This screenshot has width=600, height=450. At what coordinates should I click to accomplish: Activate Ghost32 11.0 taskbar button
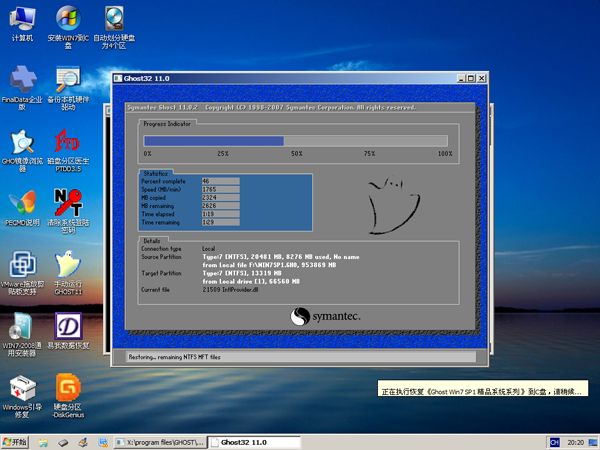click(x=254, y=442)
